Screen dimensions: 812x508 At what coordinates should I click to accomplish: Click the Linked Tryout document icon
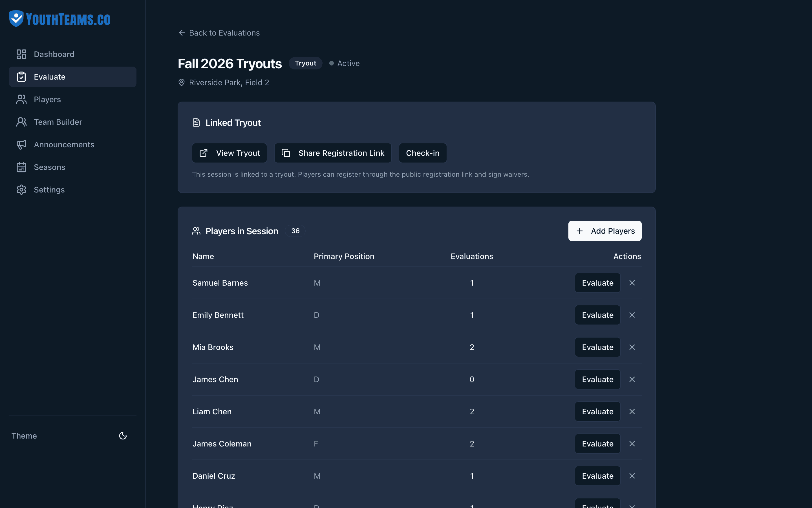[x=196, y=123]
